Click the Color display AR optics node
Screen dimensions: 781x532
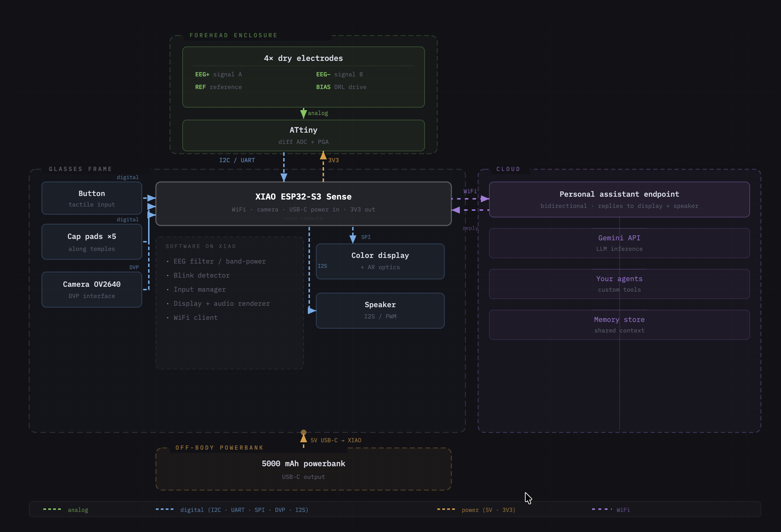[380, 261]
